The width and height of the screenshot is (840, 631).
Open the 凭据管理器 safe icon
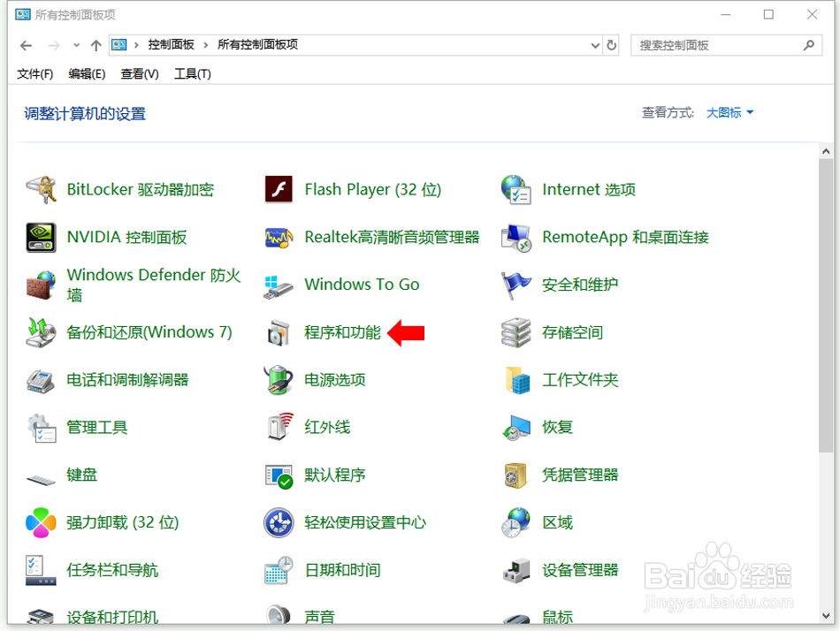coord(515,475)
